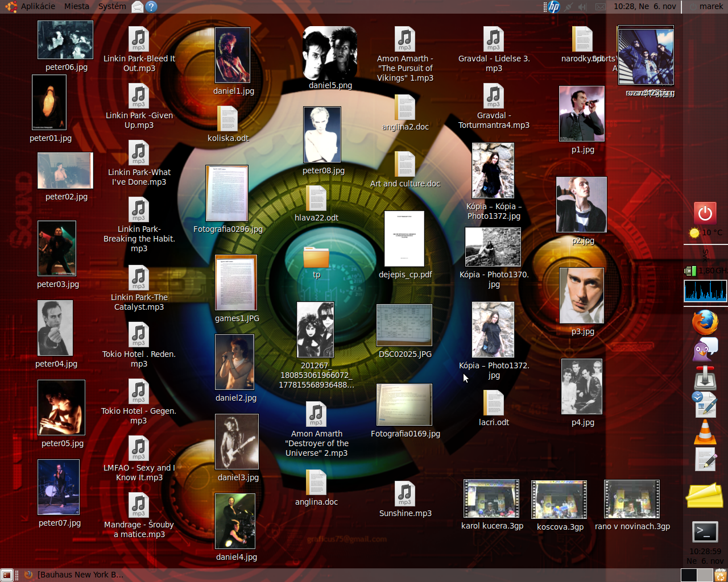Select Linkin Park-Bleed It Out.mp3 icon

click(139, 39)
